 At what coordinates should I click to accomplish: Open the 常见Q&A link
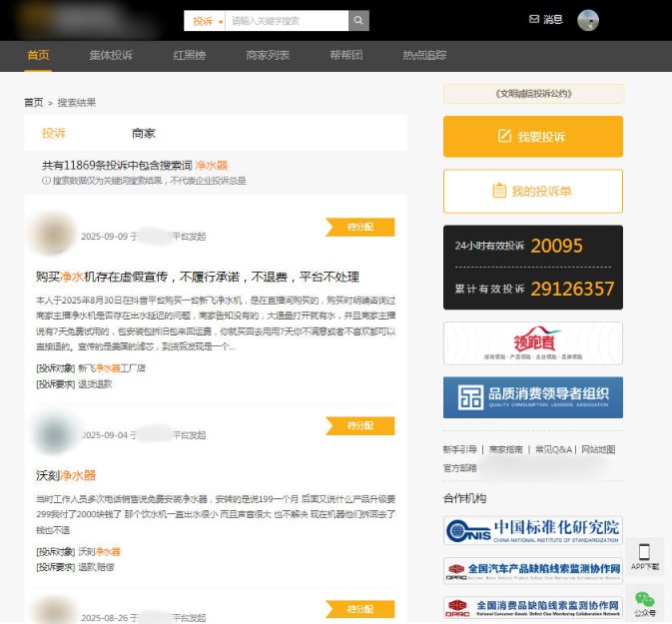[553, 449]
